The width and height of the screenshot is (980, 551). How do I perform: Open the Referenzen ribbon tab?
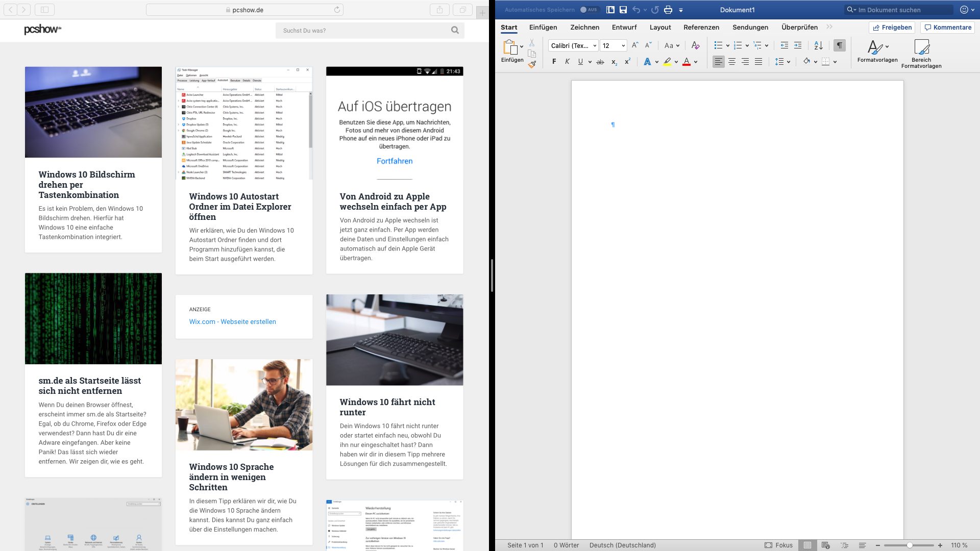(x=701, y=27)
